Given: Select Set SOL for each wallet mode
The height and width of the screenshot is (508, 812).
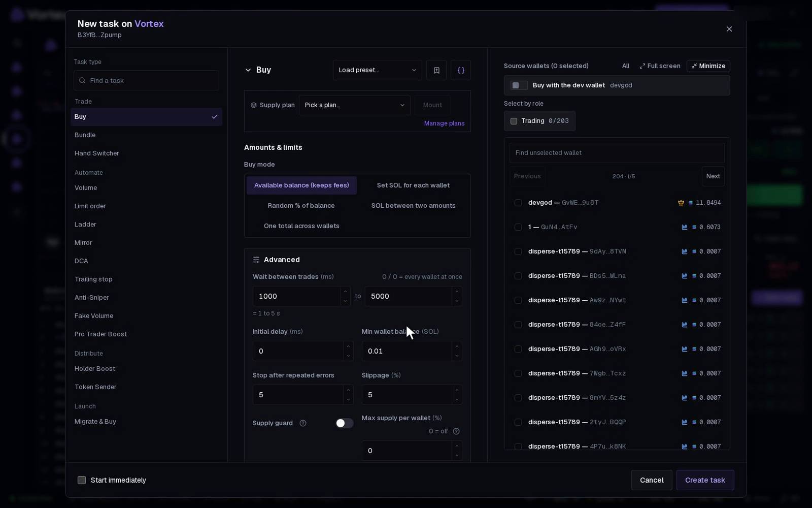Looking at the screenshot, I should click(x=413, y=185).
